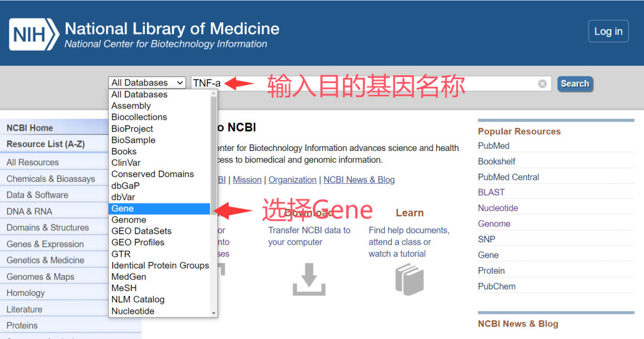Click the Learn books icon
Viewport: 644px width, 339px height.
[410, 279]
